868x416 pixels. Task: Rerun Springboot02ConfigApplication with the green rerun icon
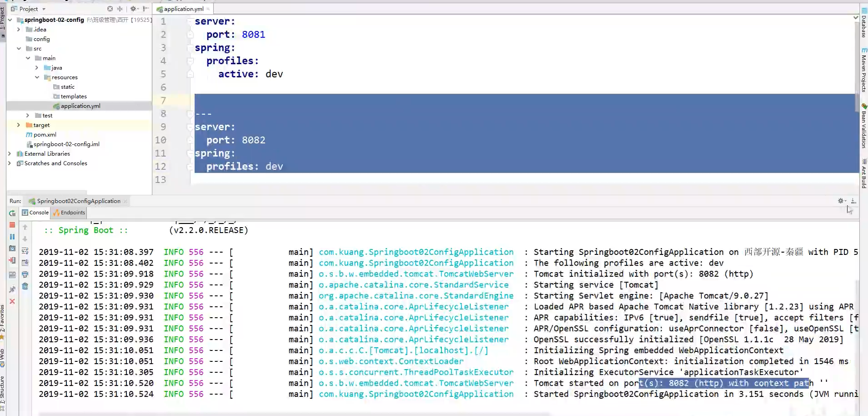(12, 213)
